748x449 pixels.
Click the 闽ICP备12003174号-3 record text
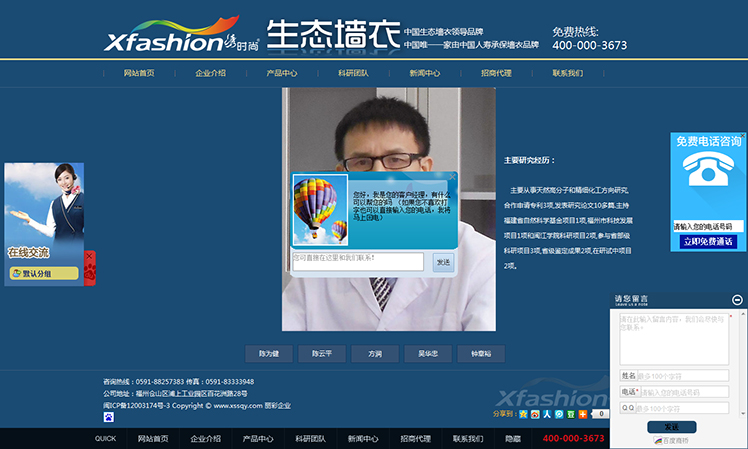(136, 406)
